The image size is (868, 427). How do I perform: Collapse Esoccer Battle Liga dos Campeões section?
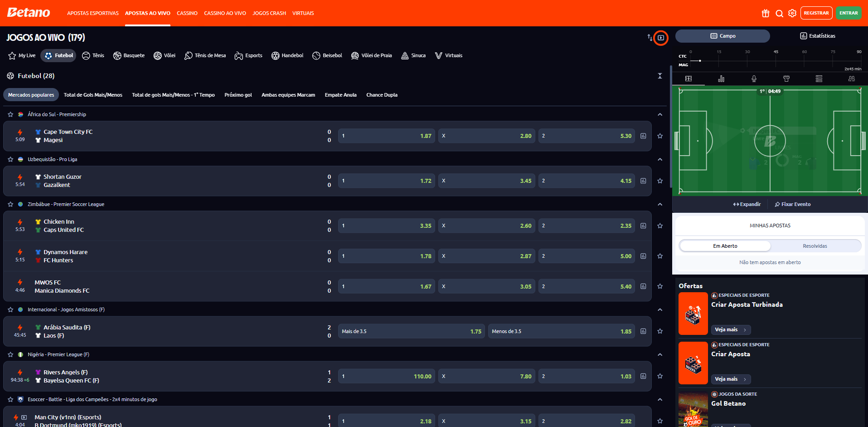tap(660, 399)
